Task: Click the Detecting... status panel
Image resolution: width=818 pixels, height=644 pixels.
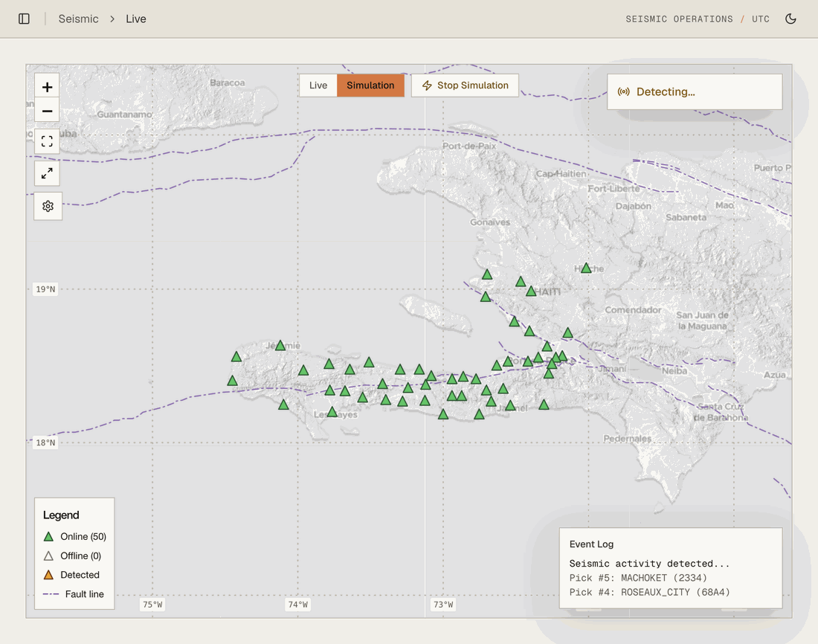Action: [695, 92]
